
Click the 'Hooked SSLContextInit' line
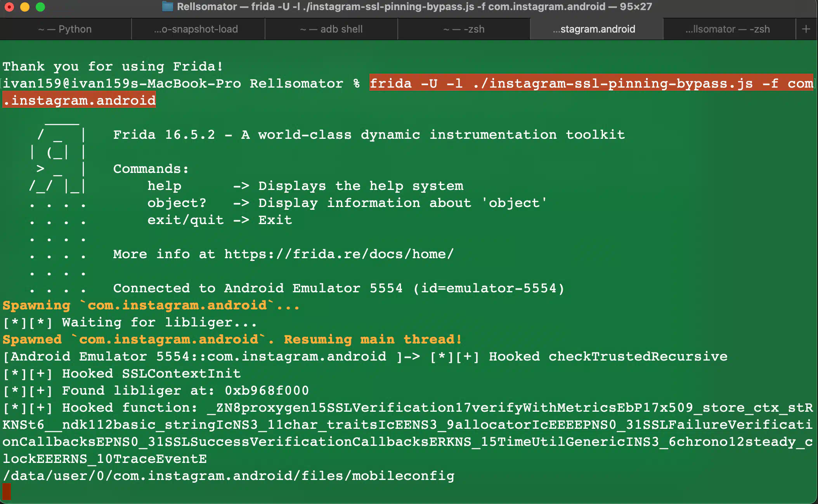coord(121,373)
